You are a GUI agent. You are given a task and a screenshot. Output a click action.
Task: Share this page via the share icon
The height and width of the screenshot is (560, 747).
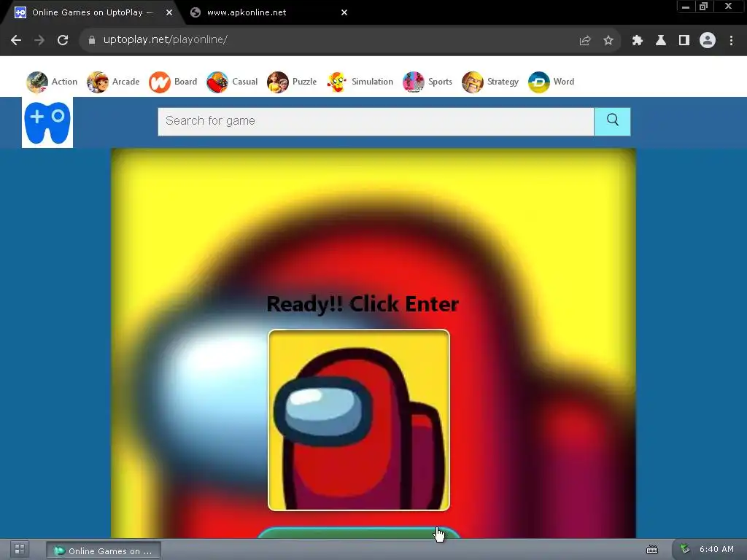[x=585, y=41]
